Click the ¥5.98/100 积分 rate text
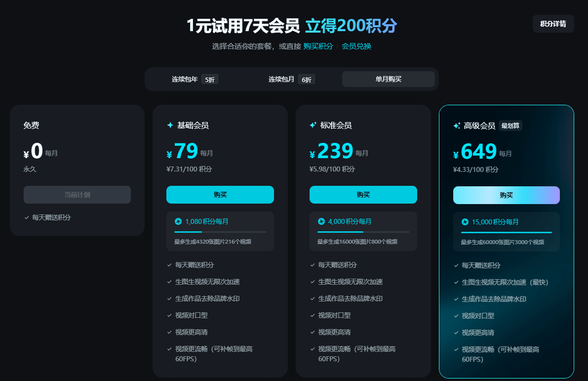 click(332, 169)
